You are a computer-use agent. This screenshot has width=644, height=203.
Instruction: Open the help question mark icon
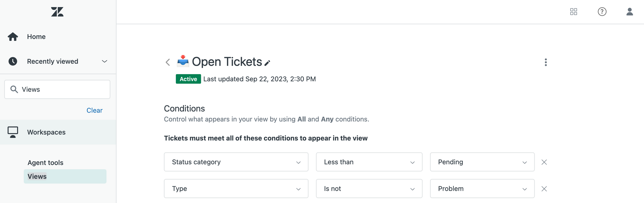pyautogui.click(x=602, y=12)
